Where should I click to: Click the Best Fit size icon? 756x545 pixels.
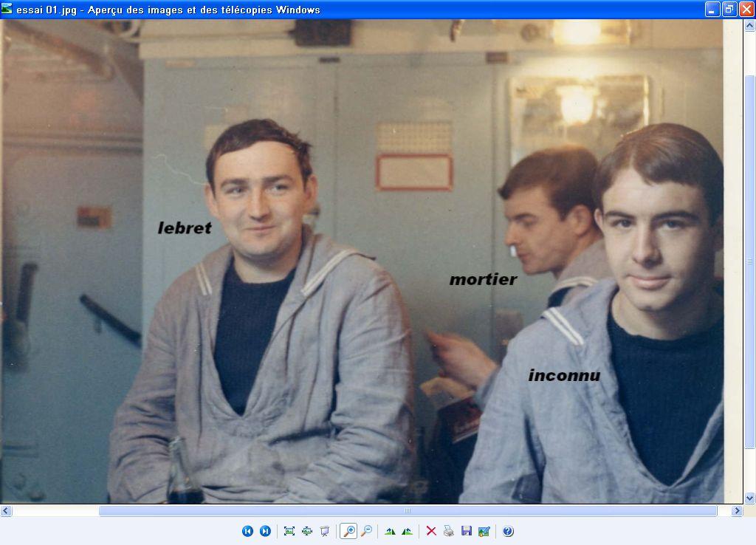(x=289, y=531)
